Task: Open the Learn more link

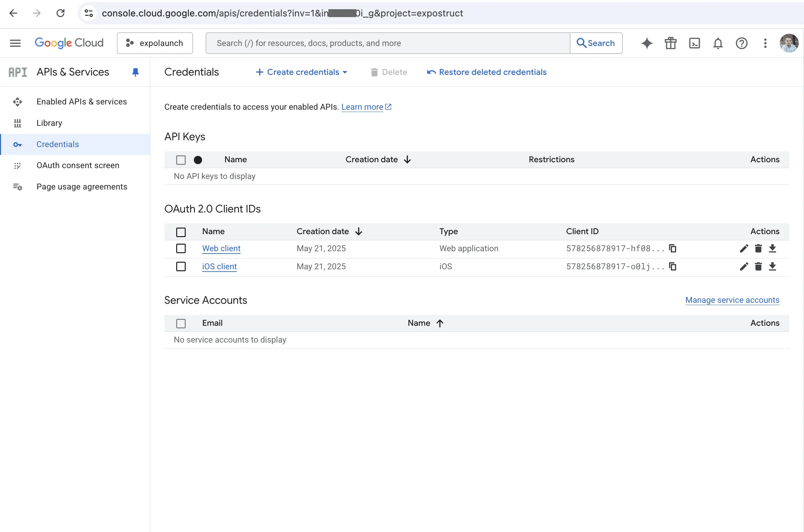Action: coord(366,107)
